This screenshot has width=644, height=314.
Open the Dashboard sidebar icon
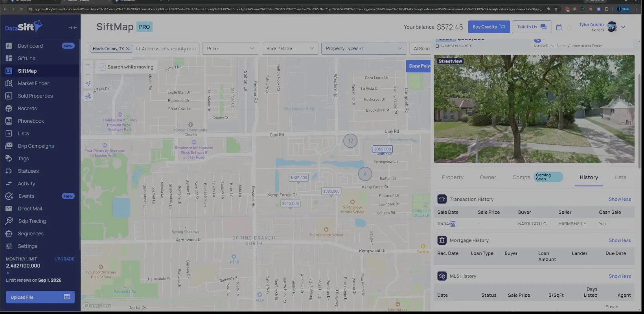coord(9,46)
